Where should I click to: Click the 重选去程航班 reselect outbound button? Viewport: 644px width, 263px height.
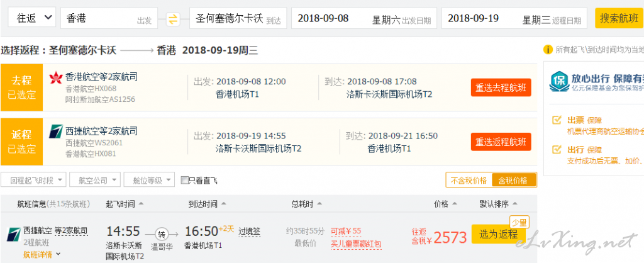501,87
